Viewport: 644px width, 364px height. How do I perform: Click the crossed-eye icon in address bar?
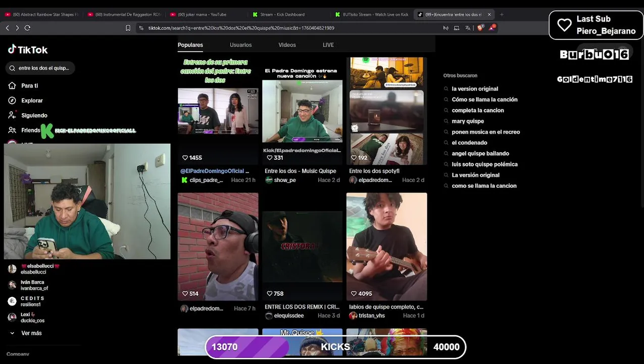point(445,28)
